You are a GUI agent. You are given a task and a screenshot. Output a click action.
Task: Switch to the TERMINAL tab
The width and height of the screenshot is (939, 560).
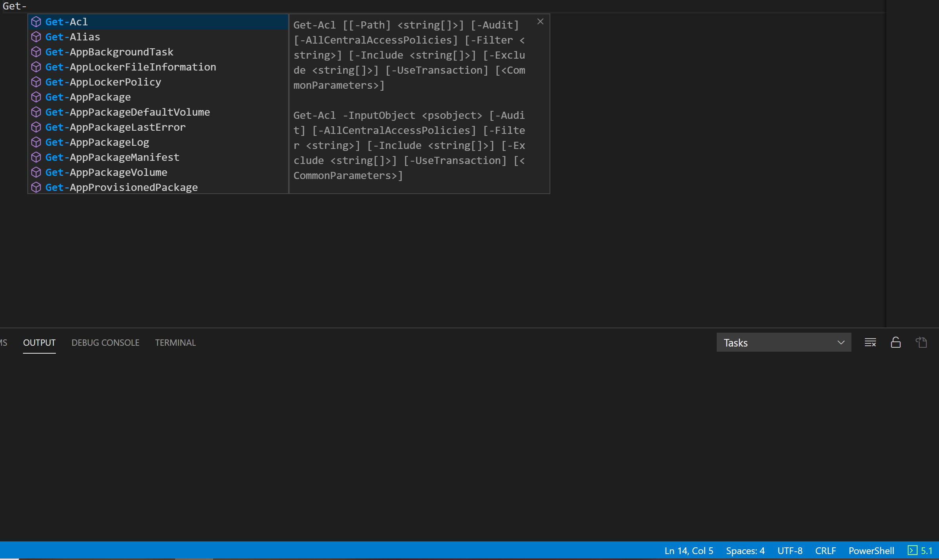[x=175, y=342]
